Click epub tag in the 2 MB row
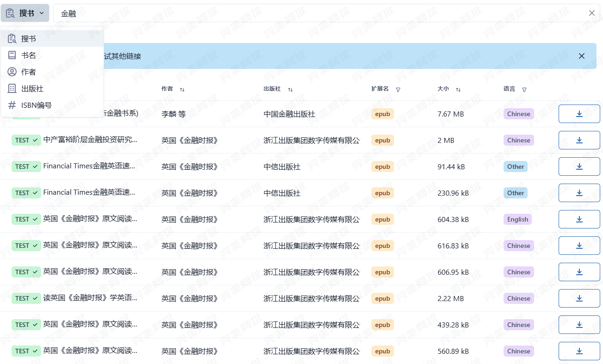 click(382, 140)
